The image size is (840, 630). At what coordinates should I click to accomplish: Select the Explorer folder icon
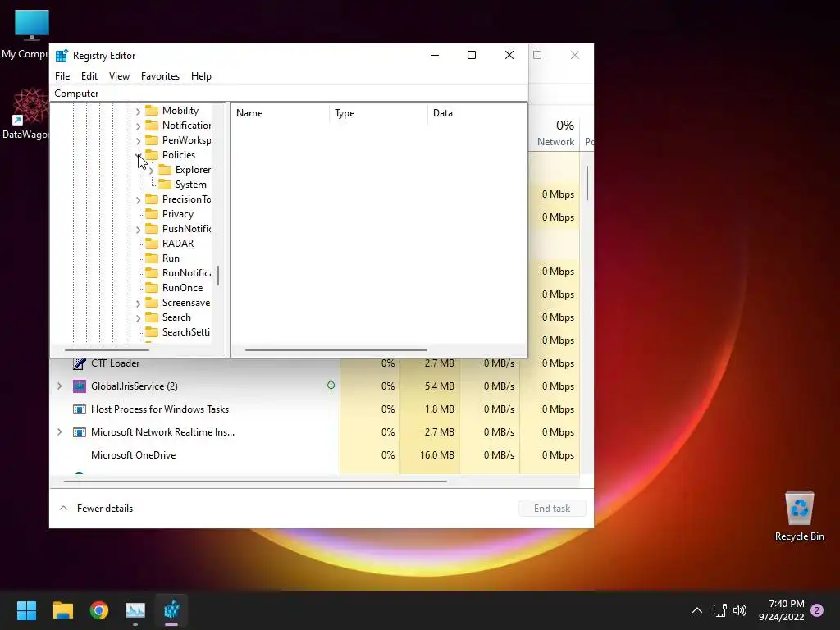(165, 170)
